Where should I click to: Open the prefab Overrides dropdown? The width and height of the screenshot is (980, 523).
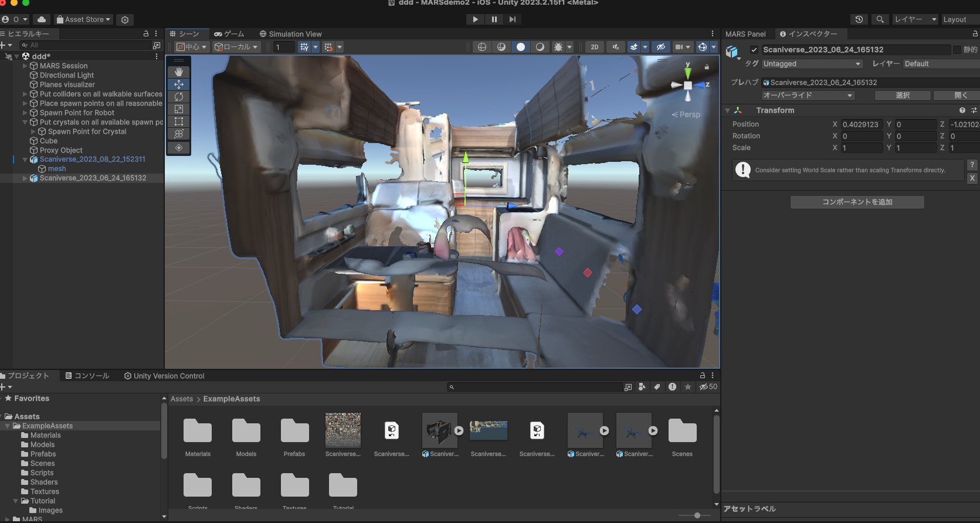[808, 95]
